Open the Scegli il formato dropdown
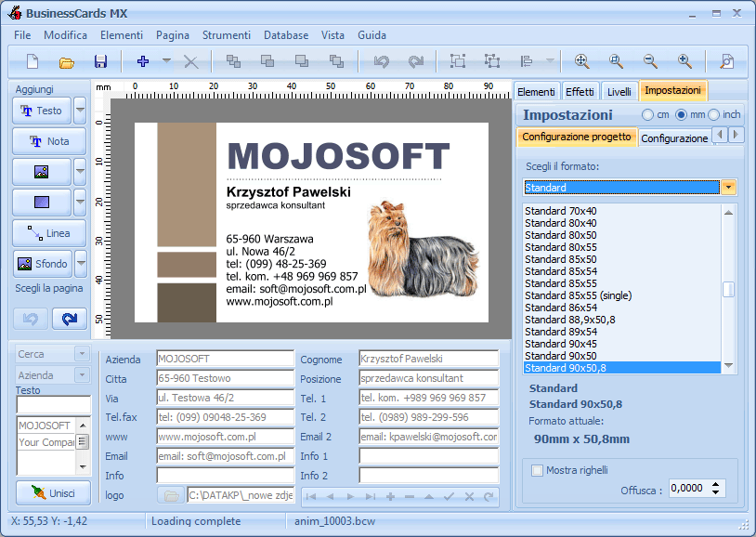The image size is (756, 537). coord(728,187)
